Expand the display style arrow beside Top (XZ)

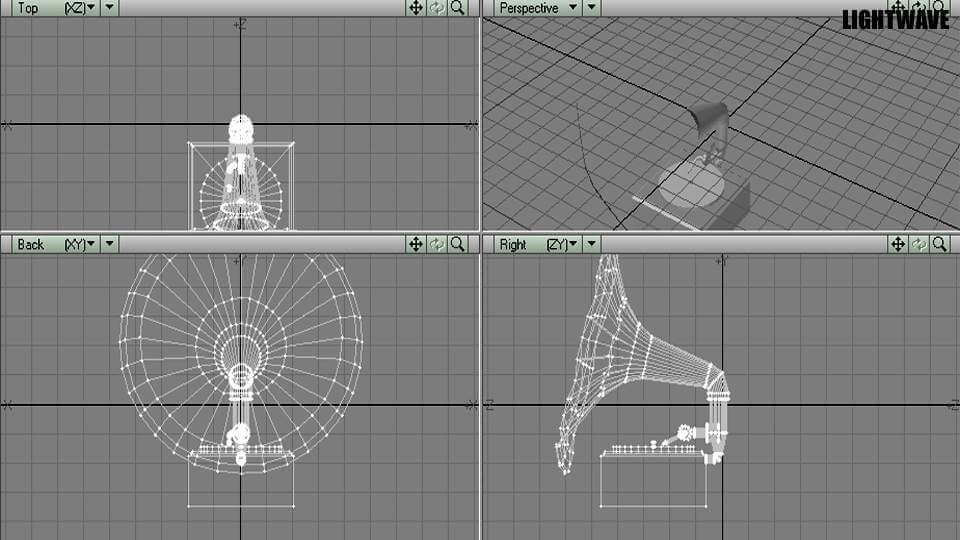(110, 8)
